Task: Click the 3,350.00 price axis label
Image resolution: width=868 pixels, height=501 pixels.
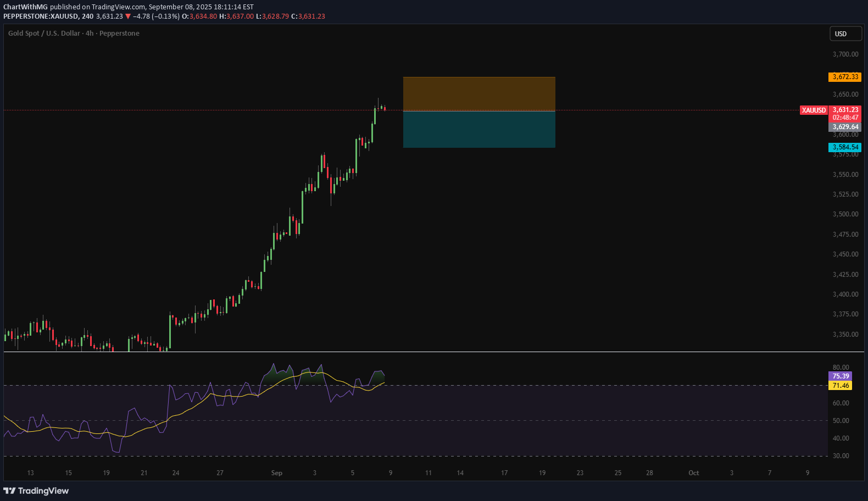Action: (x=845, y=335)
